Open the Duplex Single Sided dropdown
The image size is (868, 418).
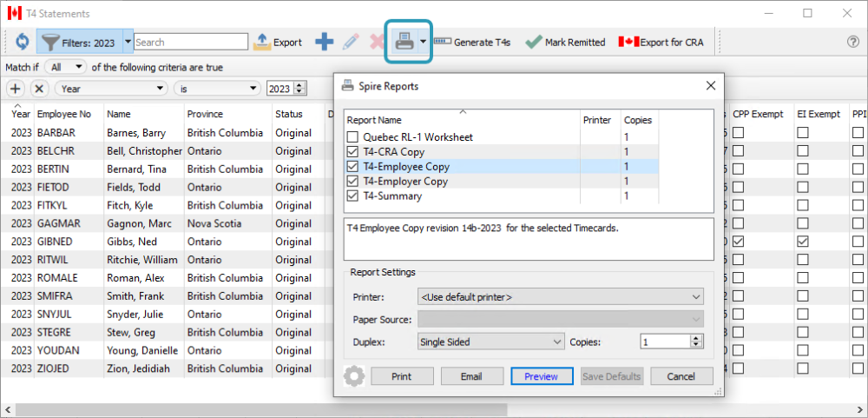pos(490,342)
